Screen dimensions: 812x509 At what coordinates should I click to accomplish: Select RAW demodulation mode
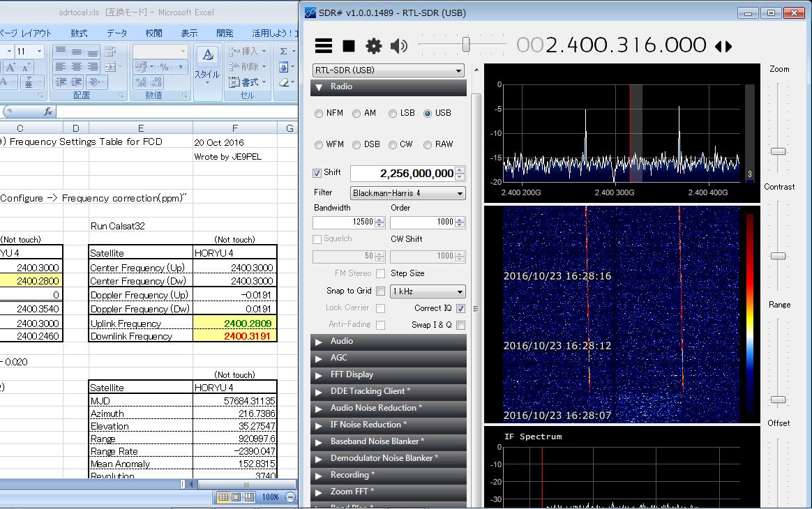coord(427,145)
